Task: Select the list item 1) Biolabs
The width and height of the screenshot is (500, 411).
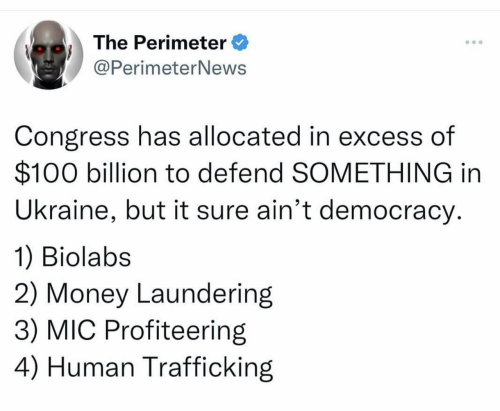Action: coord(73,257)
